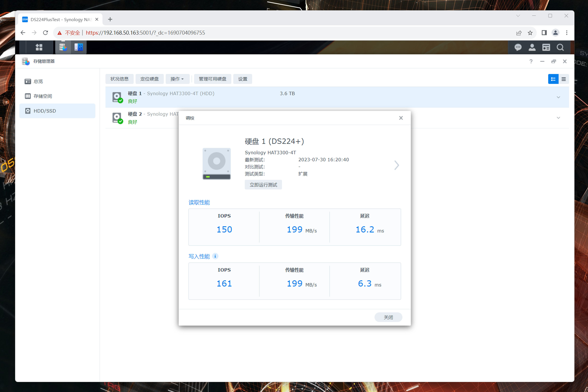Open Control Panel taskbar icon
This screenshot has width=588, height=392.
click(79, 47)
